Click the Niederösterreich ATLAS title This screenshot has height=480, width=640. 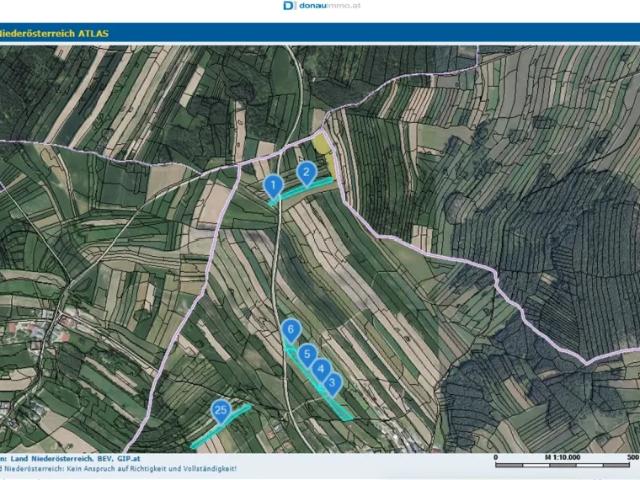[54, 33]
